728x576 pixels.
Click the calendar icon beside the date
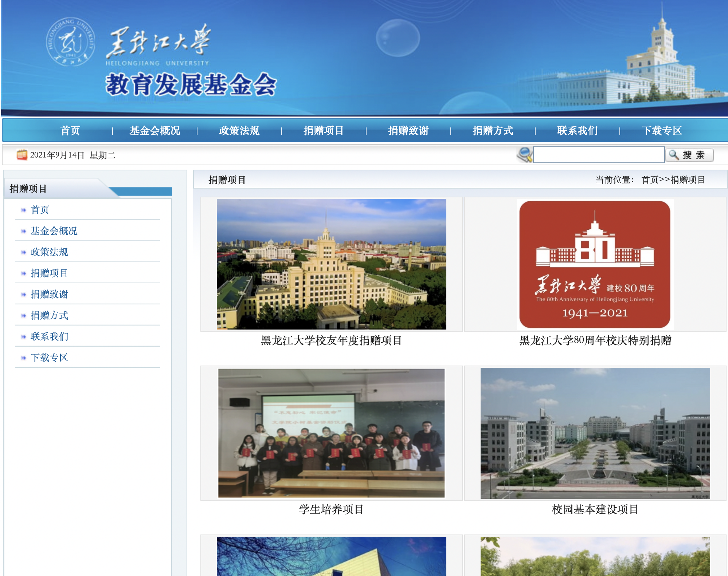[22, 155]
